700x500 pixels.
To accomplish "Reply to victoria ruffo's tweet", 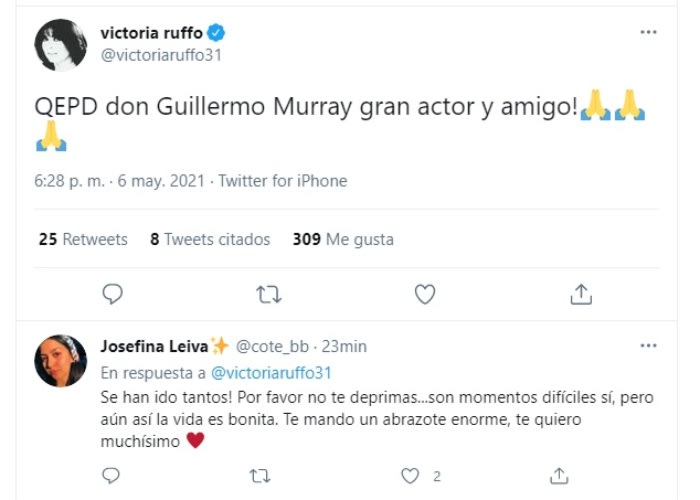I will [x=113, y=293].
